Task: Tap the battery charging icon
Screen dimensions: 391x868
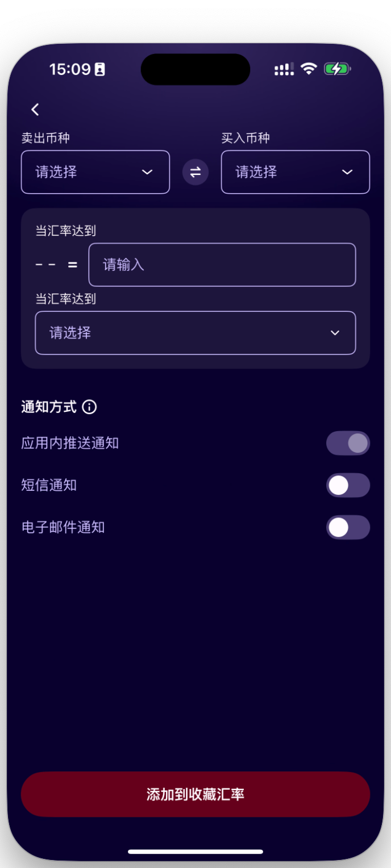Action: [337, 69]
